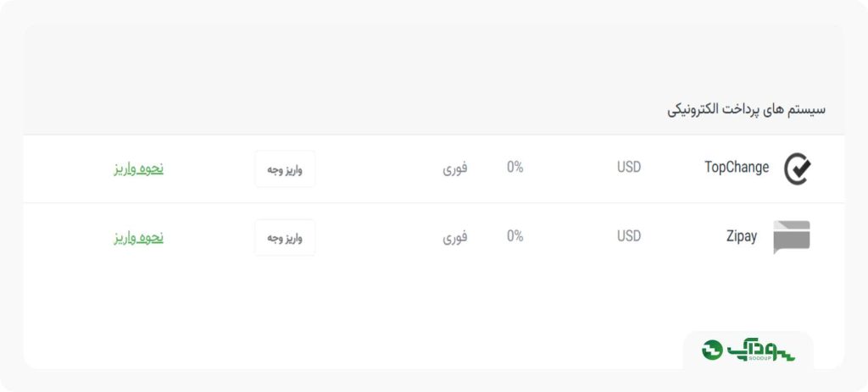Open the نحوه واریز link for TopChange

[139, 168]
